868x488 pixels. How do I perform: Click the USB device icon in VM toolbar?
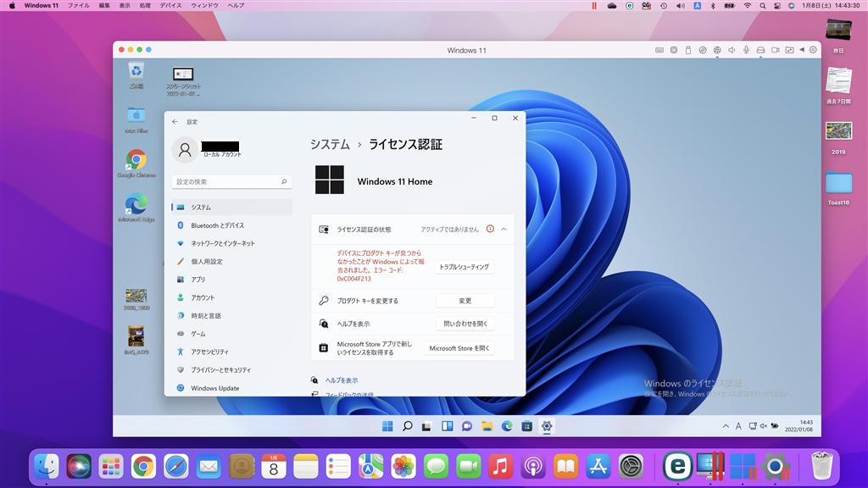coord(688,50)
